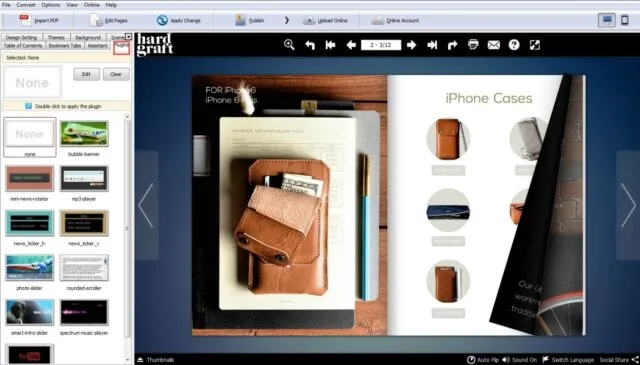Click the Import PDF toolbar button

39,20
